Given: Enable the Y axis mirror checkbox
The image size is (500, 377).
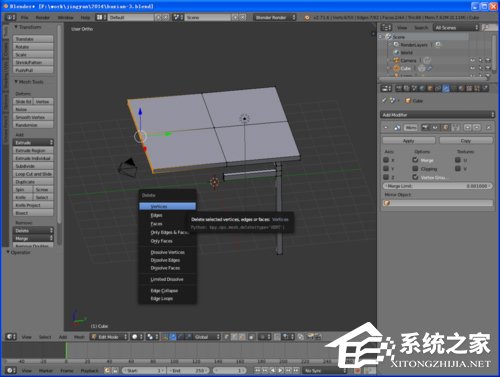Looking at the screenshot, I should 386,169.
